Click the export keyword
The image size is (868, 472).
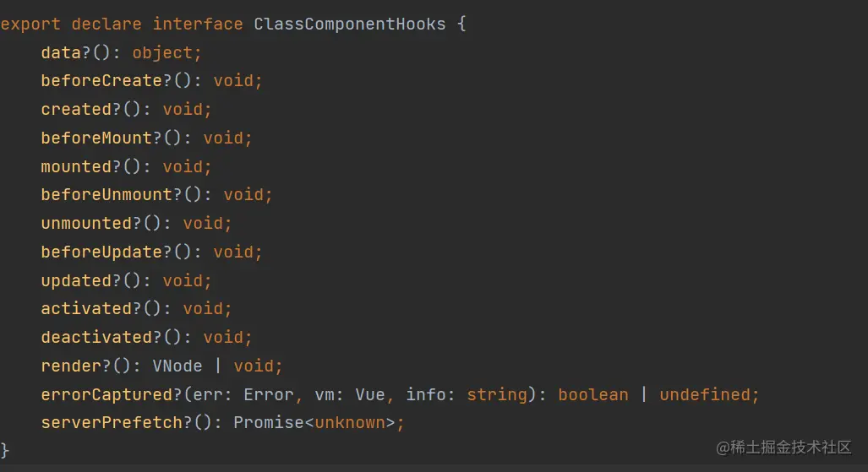point(30,24)
